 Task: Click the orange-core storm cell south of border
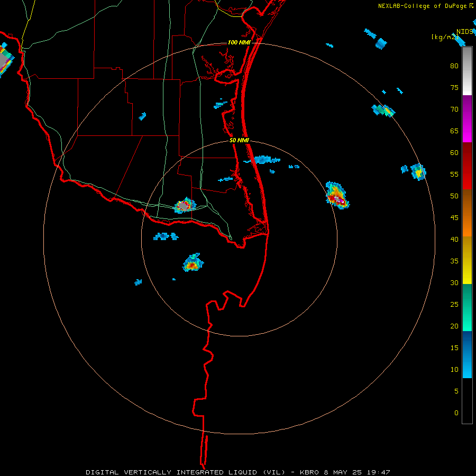click(193, 263)
